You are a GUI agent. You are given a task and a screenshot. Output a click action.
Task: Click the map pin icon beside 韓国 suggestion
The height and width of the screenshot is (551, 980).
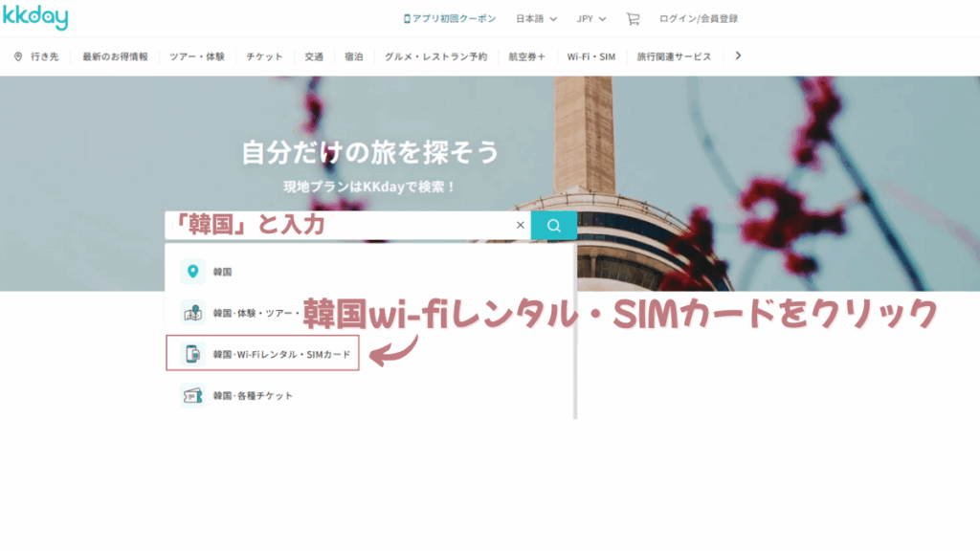(x=192, y=271)
